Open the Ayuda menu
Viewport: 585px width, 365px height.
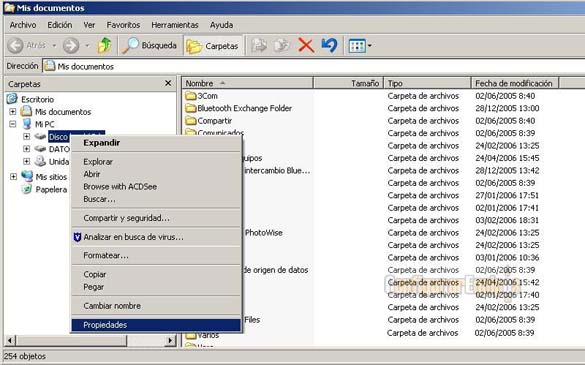point(221,25)
